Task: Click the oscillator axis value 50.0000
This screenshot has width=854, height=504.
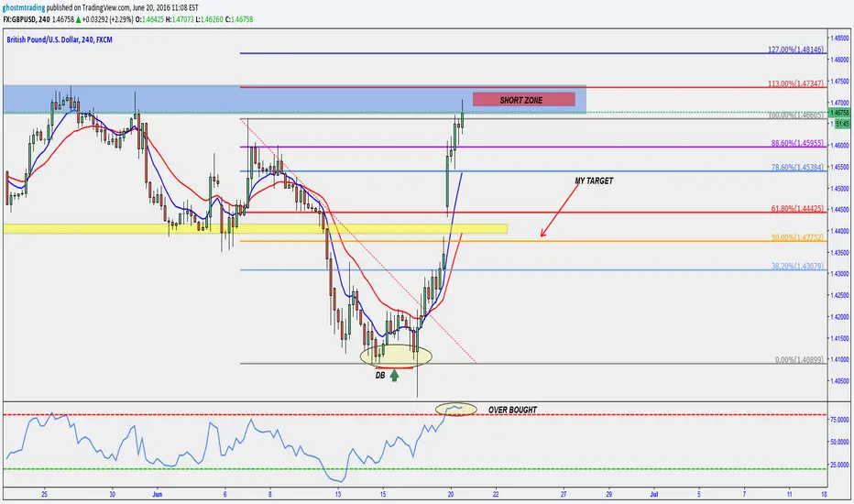Action: [x=840, y=442]
